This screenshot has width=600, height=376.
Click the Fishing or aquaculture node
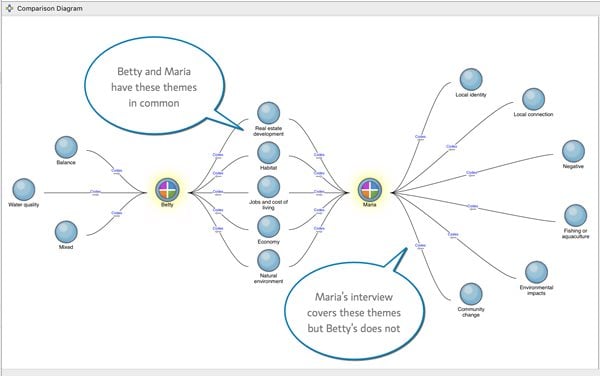576,216
